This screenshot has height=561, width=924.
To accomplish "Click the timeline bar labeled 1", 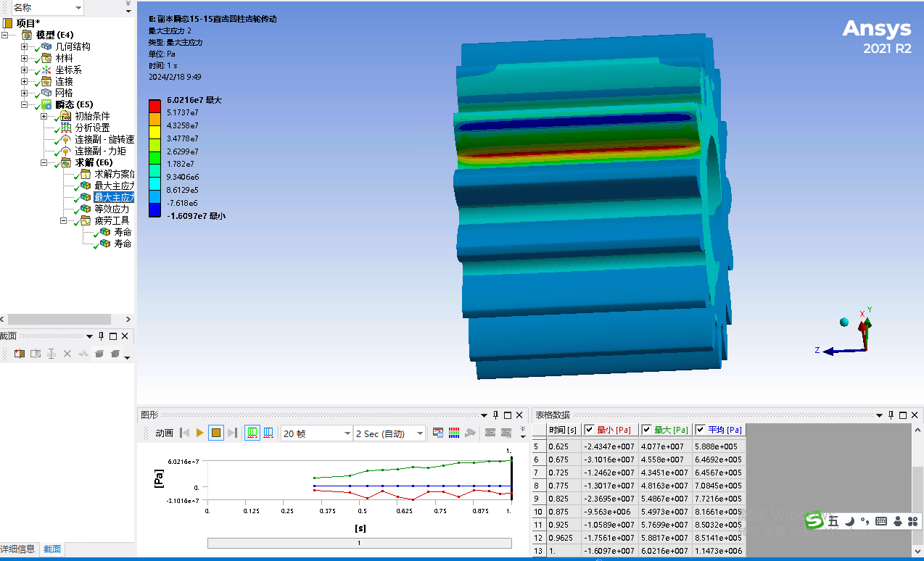I will [x=359, y=542].
